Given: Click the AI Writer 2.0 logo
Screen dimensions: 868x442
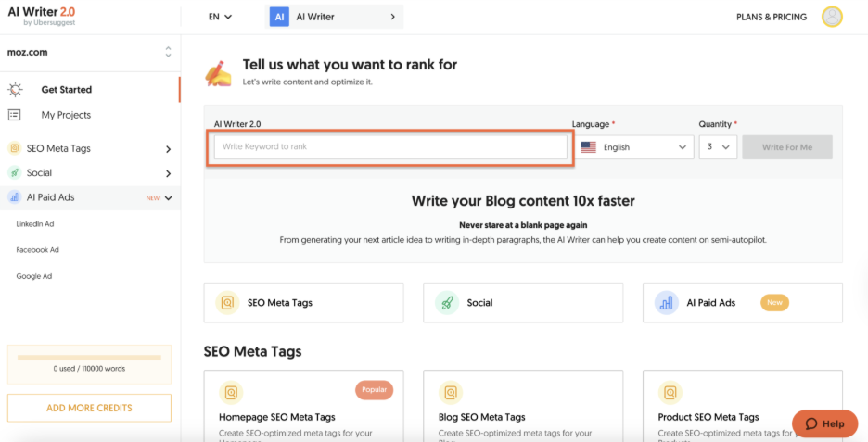Looking at the screenshot, I should coord(41,16).
